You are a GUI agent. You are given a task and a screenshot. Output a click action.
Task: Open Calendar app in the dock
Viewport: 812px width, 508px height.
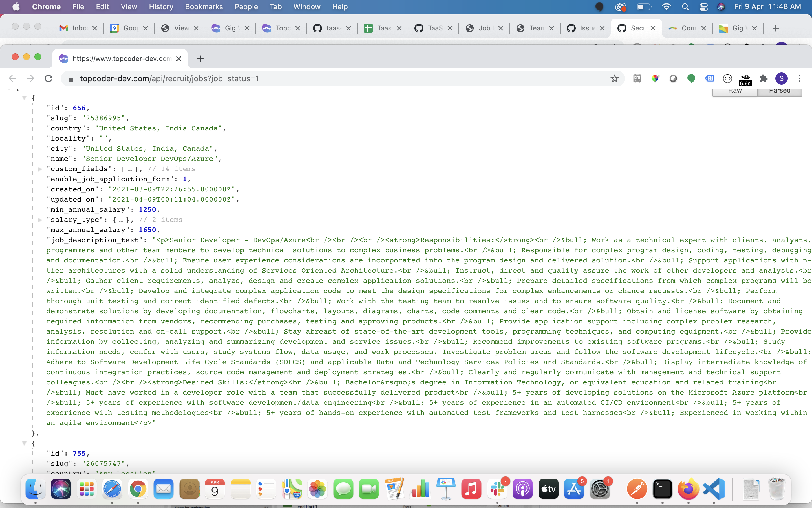coord(215,489)
